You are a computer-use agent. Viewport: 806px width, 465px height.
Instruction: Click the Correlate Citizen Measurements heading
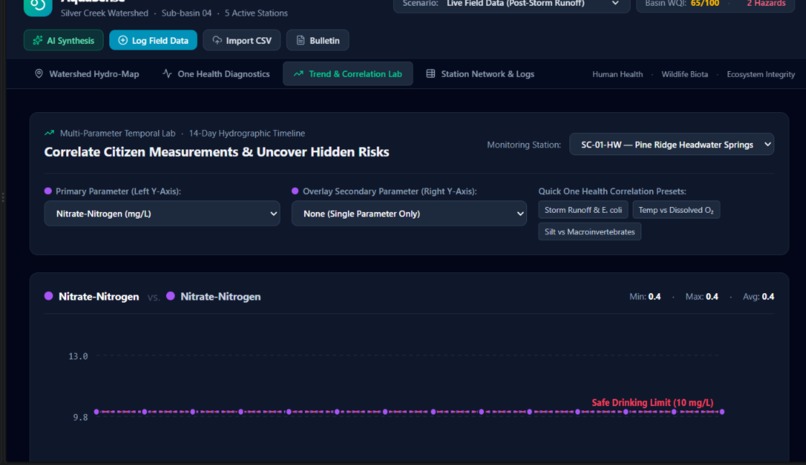click(x=216, y=152)
